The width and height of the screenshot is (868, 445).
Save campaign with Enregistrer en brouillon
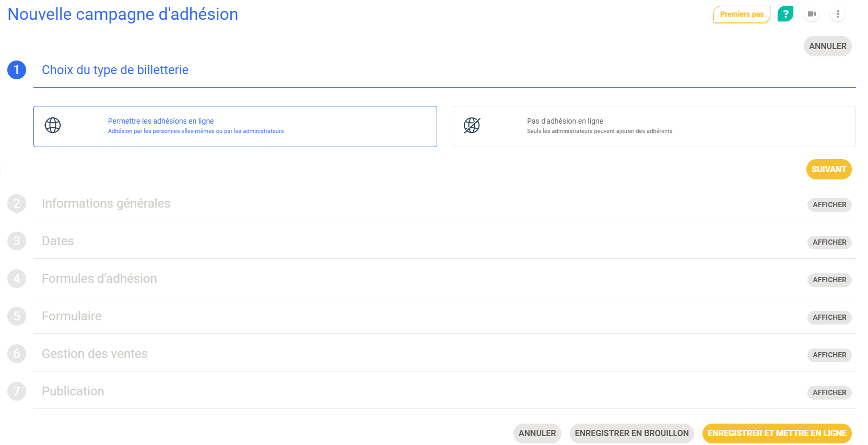pyautogui.click(x=631, y=433)
